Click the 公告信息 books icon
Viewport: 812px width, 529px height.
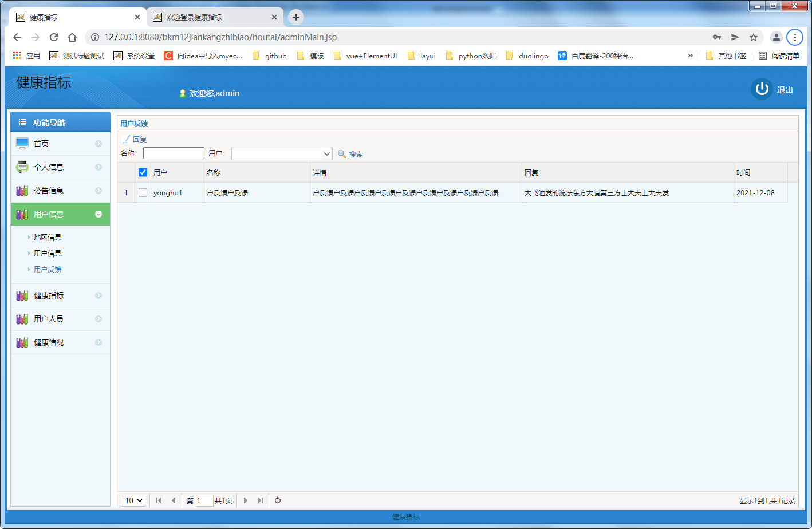point(22,191)
